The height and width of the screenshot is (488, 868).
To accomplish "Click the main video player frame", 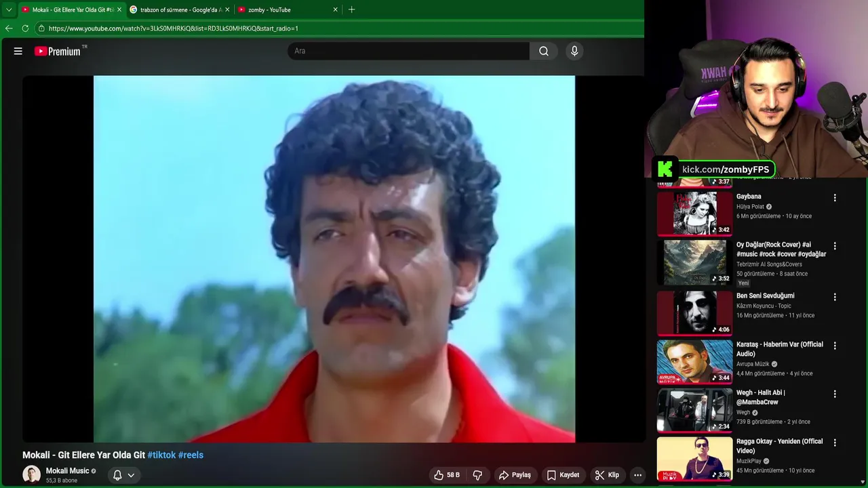I will pyautogui.click(x=334, y=259).
